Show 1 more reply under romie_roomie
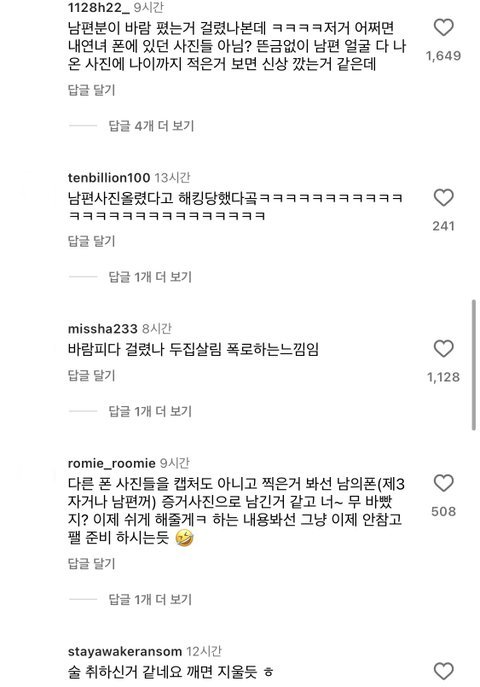Screen dimensions: 480x687 (150, 599)
